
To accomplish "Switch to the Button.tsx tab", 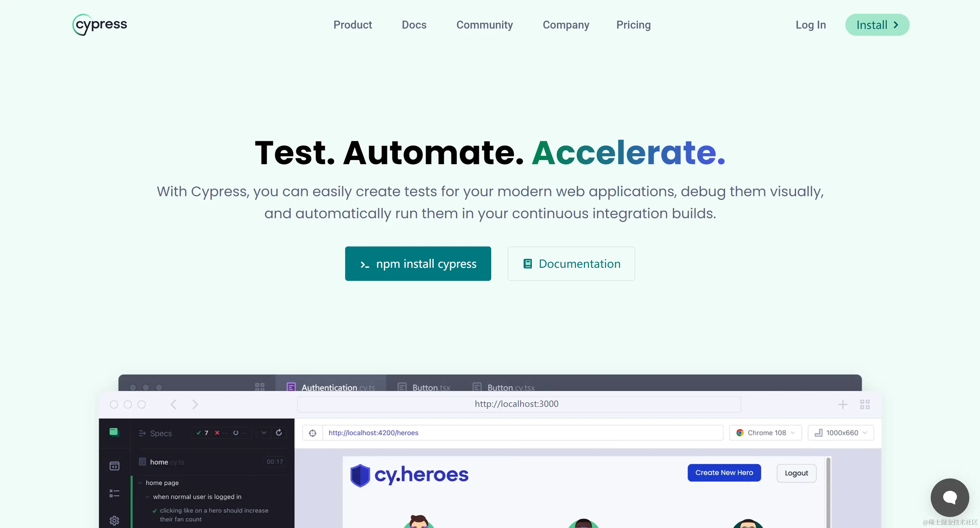I will 424,387.
